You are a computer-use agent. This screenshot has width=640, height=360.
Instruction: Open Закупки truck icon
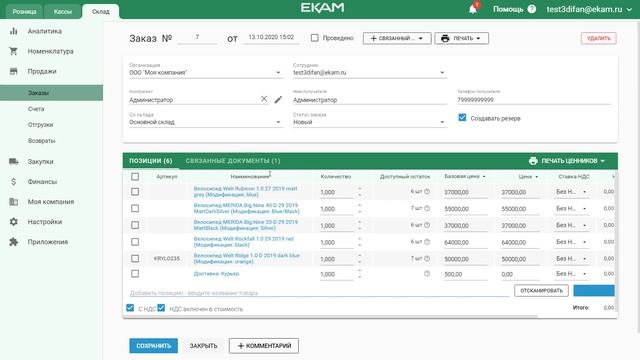[13, 162]
